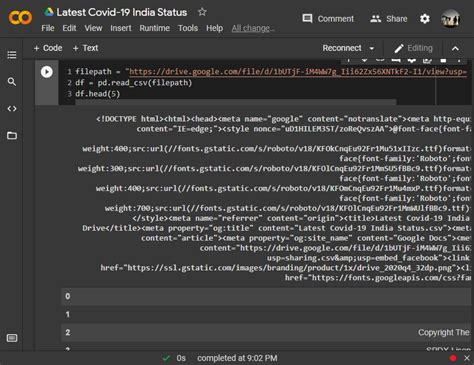Viewport: 474px width, 365px height.
Task: Open the Code snippets panel
Action: click(x=12, y=109)
